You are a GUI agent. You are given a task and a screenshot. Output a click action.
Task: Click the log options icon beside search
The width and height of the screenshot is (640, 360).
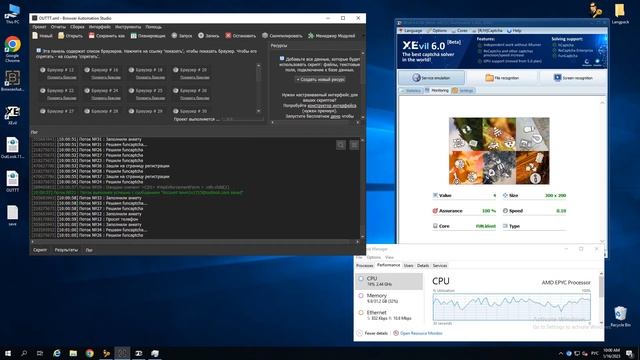(354, 145)
